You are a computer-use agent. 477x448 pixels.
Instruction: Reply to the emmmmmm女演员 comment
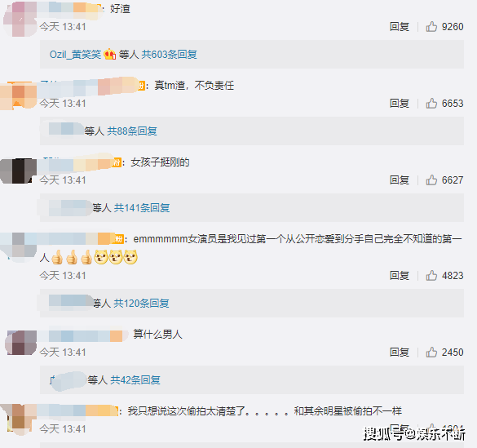point(399,276)
